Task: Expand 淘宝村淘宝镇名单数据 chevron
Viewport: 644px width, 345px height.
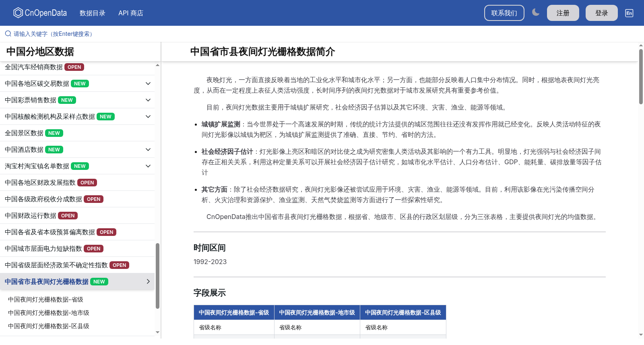Action: pyautogui.click(x=148, y=166)
